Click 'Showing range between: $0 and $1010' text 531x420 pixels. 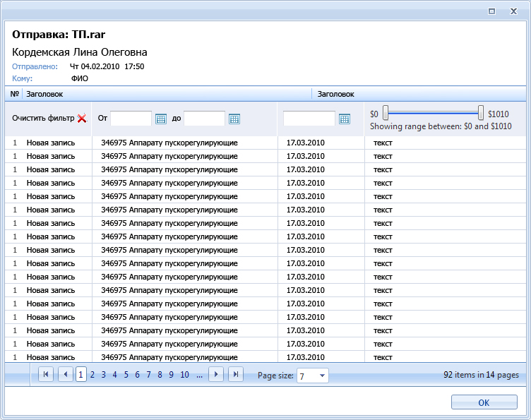click(441, 126)
